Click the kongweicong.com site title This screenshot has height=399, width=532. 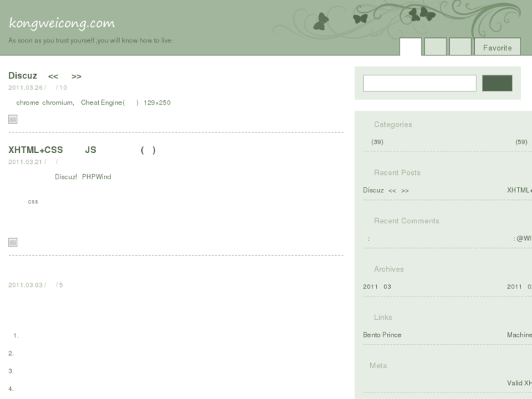pyautogui.click(x=61, y=23)
